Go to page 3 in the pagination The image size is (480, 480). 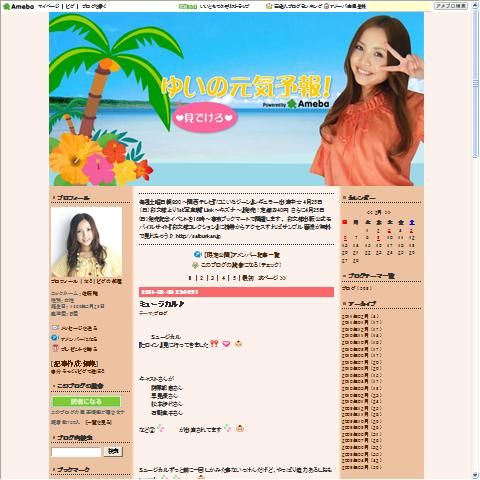(212, 278)
